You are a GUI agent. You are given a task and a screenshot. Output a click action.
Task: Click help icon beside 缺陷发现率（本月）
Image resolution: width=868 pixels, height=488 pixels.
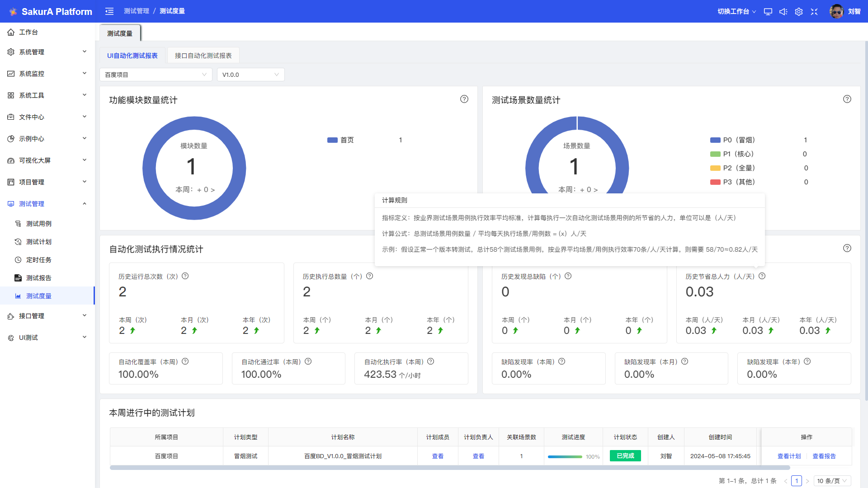coord(684,361)
